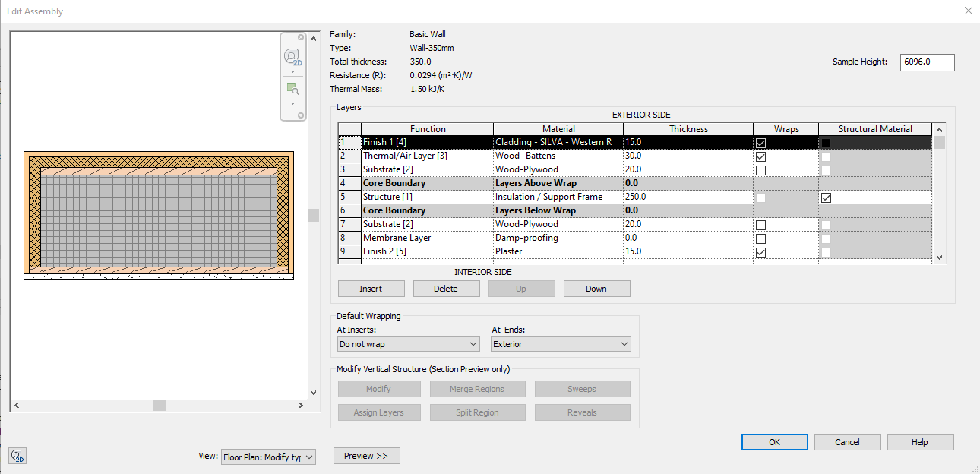Click the preview horizontal scrollbar thumb

(x=159, y=405)
